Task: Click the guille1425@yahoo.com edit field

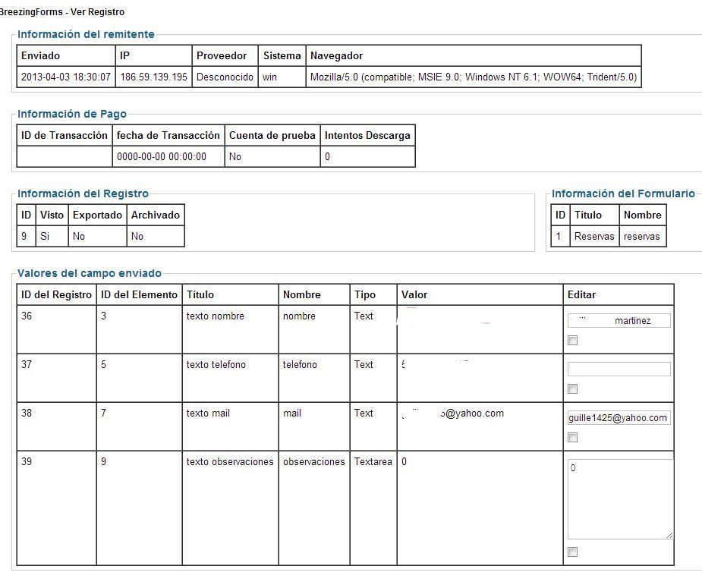Action: pyautogui.click(x=619, y=417)
